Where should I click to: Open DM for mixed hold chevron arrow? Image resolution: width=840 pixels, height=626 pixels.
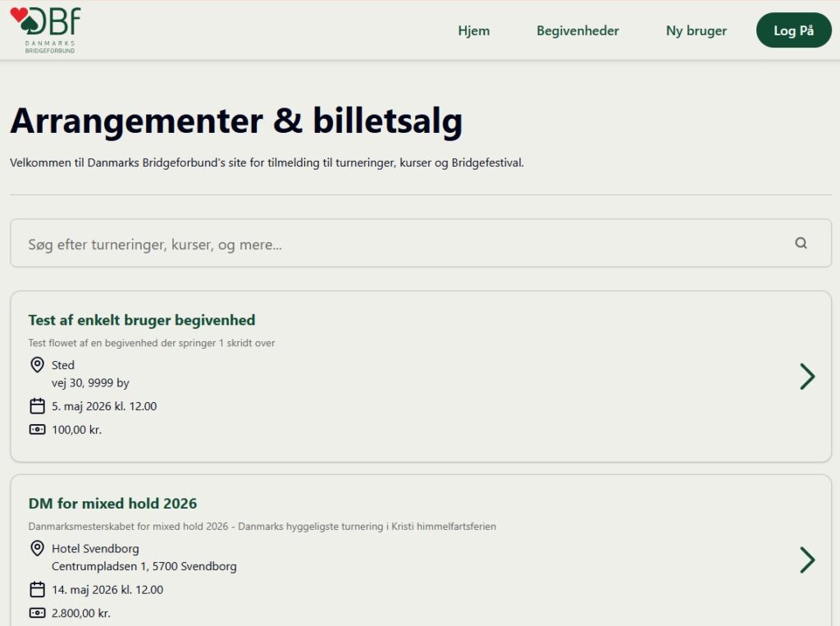tap(807, 560)
